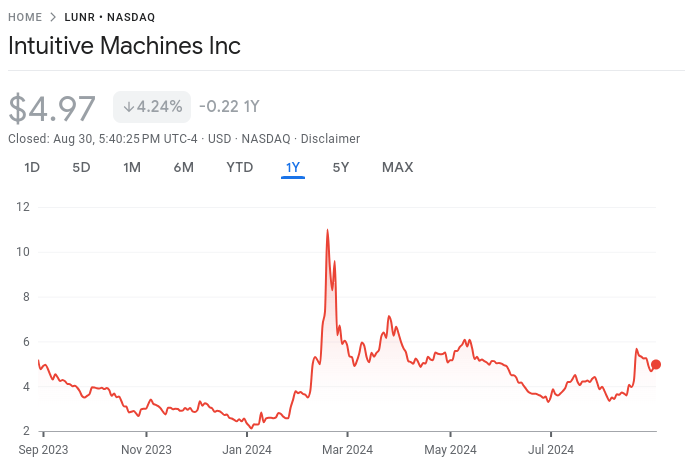Click the red endpoint dot on chart

click(x=656, y=365)
